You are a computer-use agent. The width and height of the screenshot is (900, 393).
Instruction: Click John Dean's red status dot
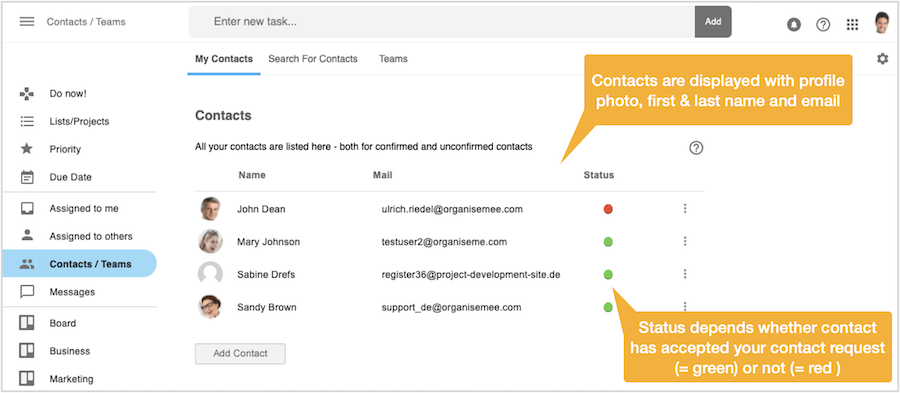[x=608, y=209]
